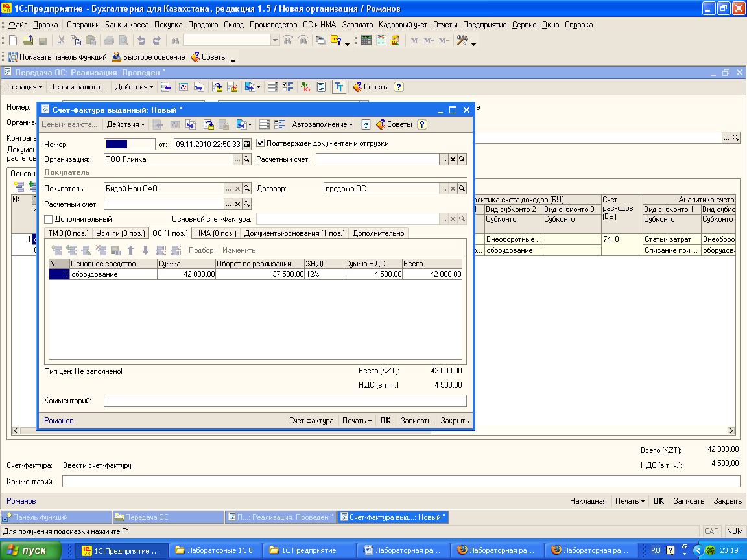
Task: Click the Undo arrow icon
Action: [x=141, y=40]
